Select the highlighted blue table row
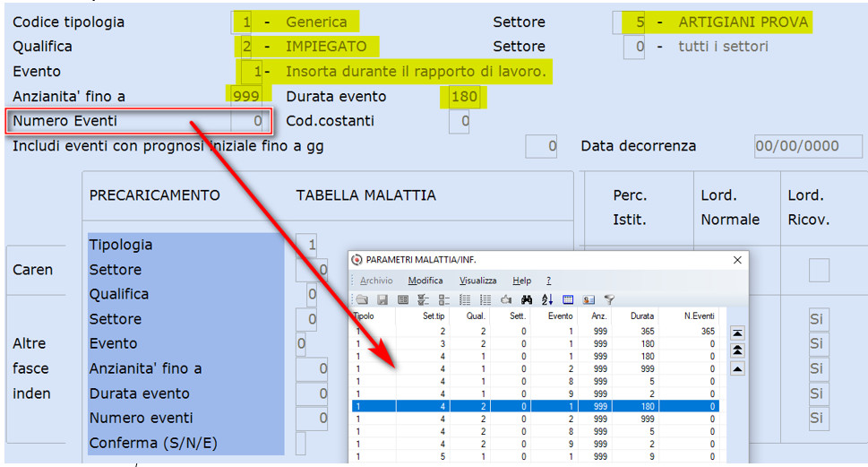The width and height of the screenshot is (868, 467). [x=536, y=406]
